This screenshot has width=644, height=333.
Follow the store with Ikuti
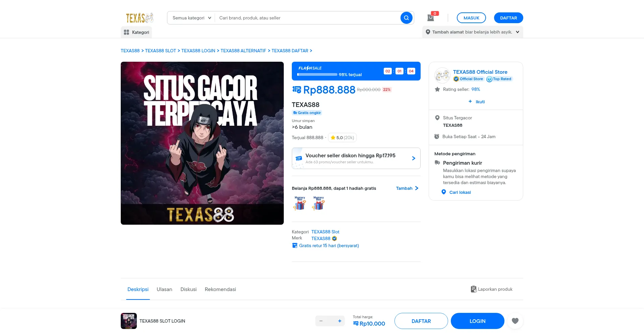pyautogui.click(x=476, y=102)
